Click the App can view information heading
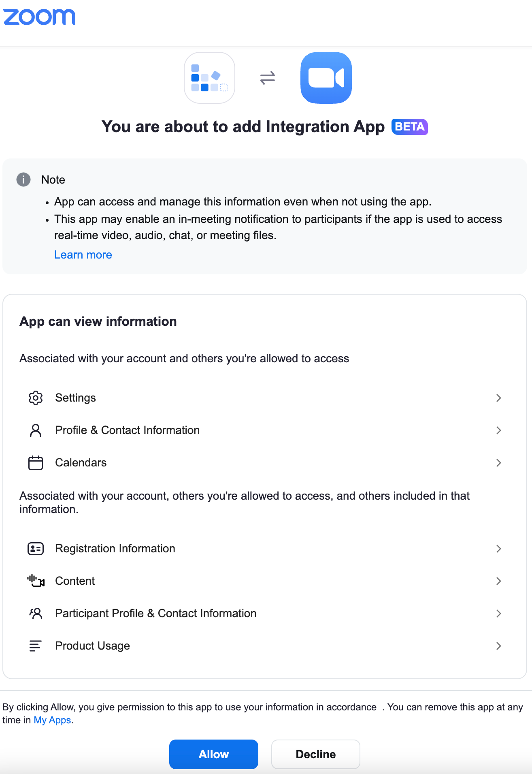 98,322
